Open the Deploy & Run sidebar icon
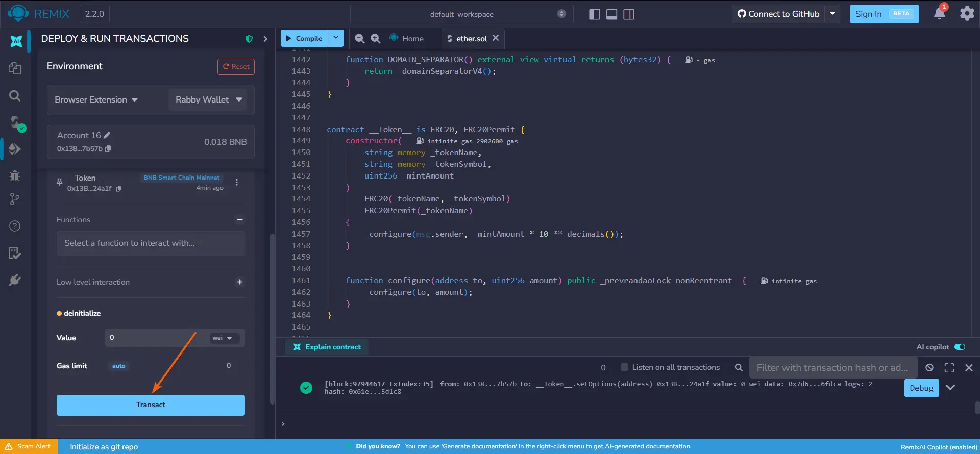The height and width of the screenshot is (454, 980). [15, 149]
